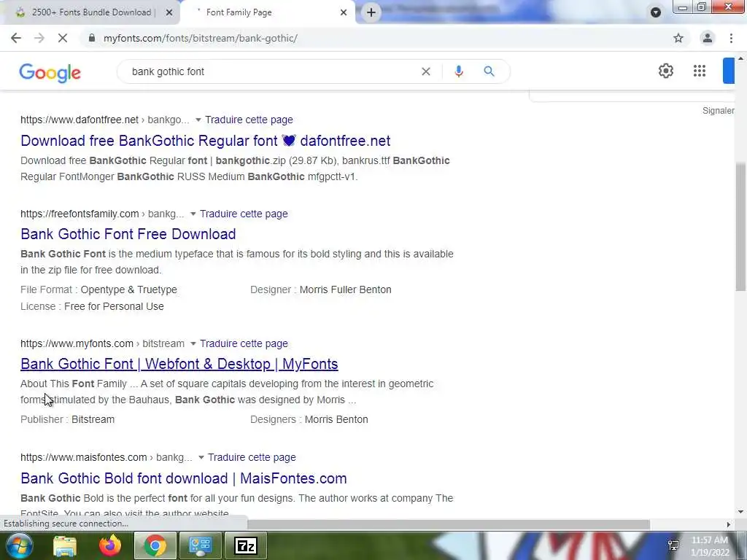Click the Google logo
The width and height of the screenshot is (747, 560).
(x=50, y=72)
